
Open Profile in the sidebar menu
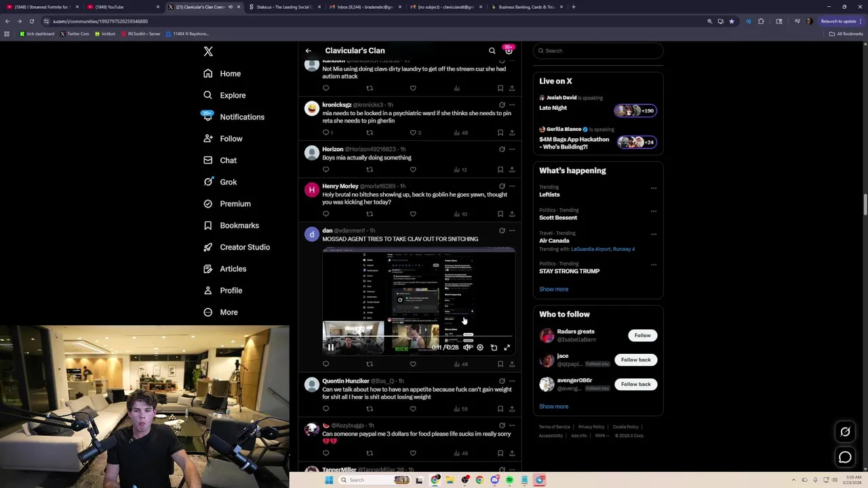(222, 291)
